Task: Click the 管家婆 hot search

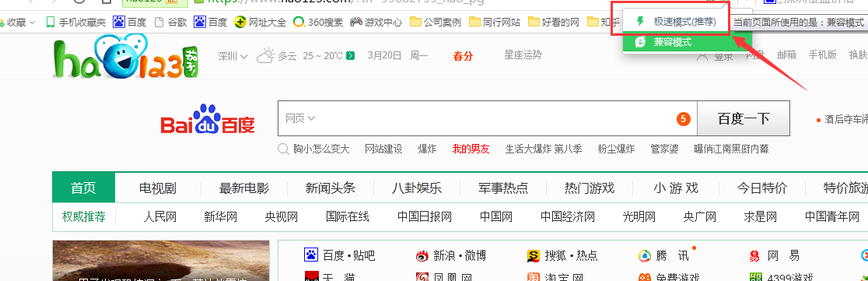Action: (664, 149)
